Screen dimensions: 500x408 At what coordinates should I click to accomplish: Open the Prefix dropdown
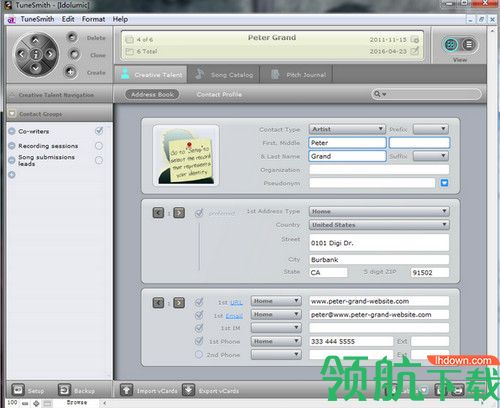click(431, 129)
